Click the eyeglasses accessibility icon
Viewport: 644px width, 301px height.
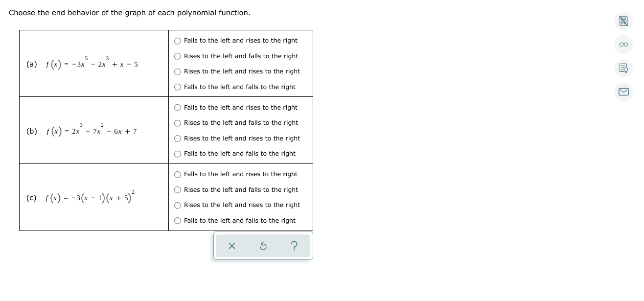(x=623, y=45)
